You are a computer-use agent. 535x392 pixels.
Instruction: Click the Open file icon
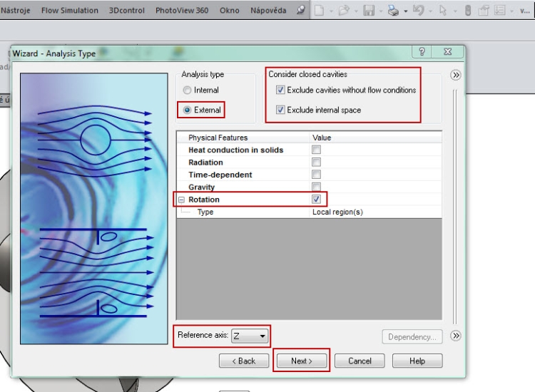point(344,11)
